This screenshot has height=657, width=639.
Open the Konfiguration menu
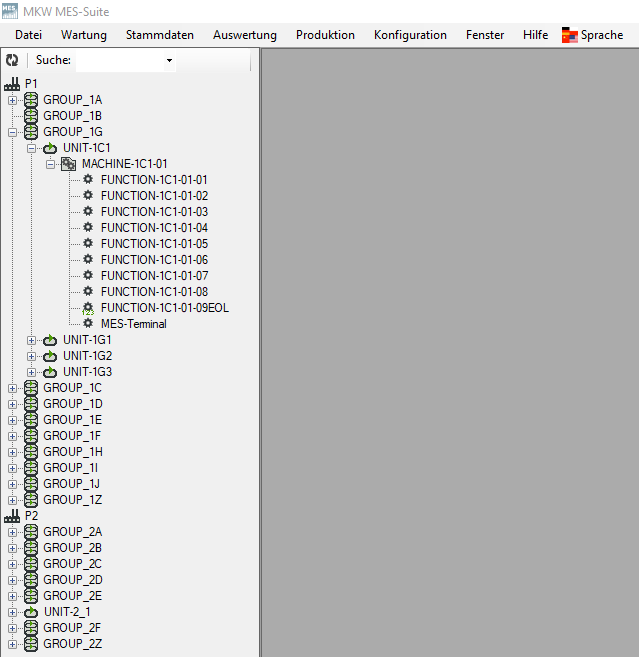410,35
